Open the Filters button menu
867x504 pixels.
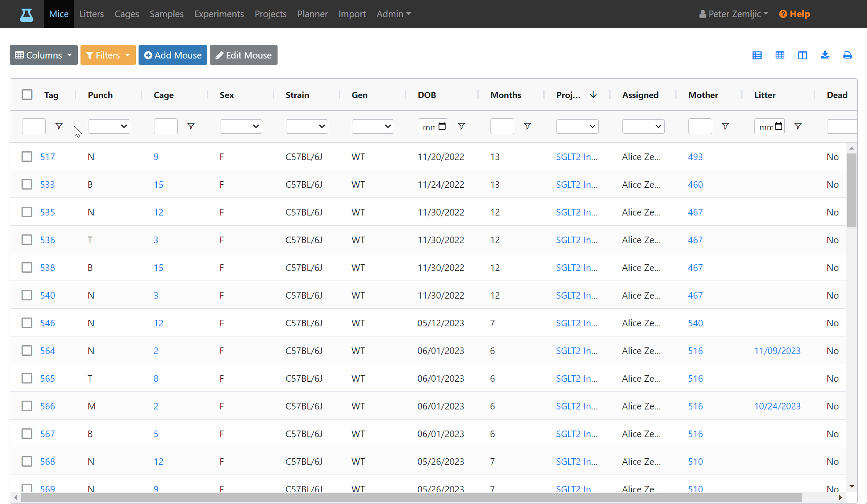[108, 55]
